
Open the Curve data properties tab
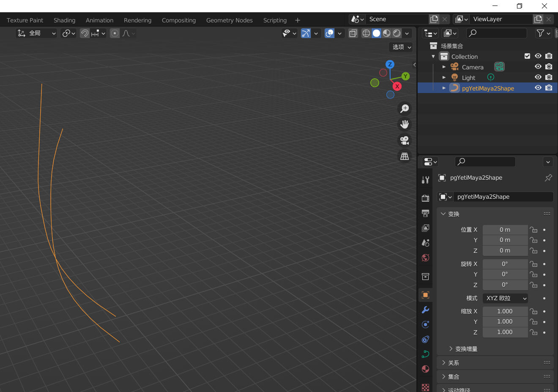pyautogui.click(x=425, y=354)
